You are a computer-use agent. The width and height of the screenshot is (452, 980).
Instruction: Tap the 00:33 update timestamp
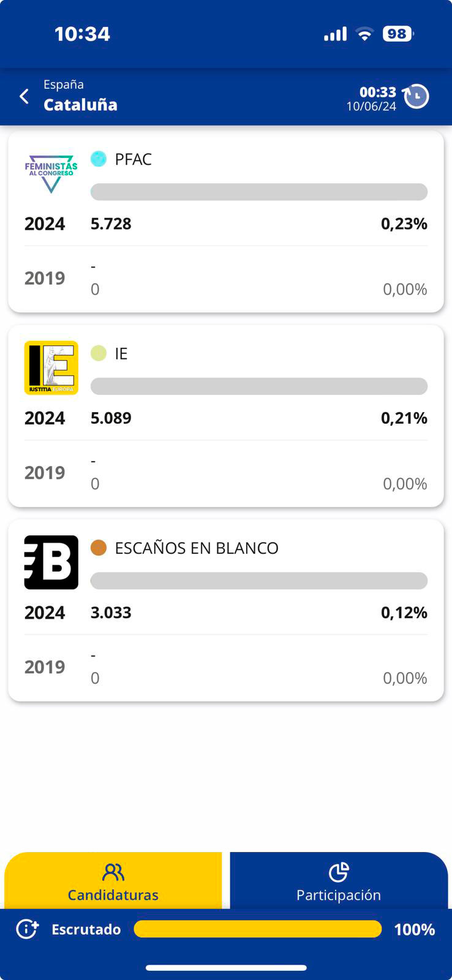[377, 92]
